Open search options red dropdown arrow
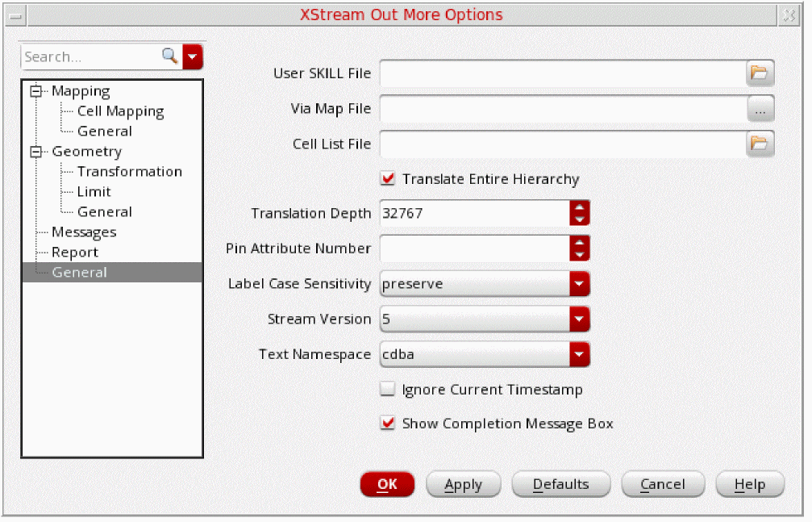This screenshot has height=522, width=812. [x=193, y=56]
